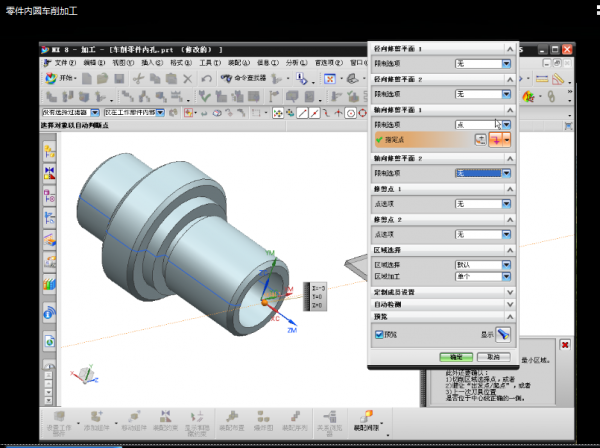
Task: Open the 插入 (Insert) menu
Action: (152, 63)
